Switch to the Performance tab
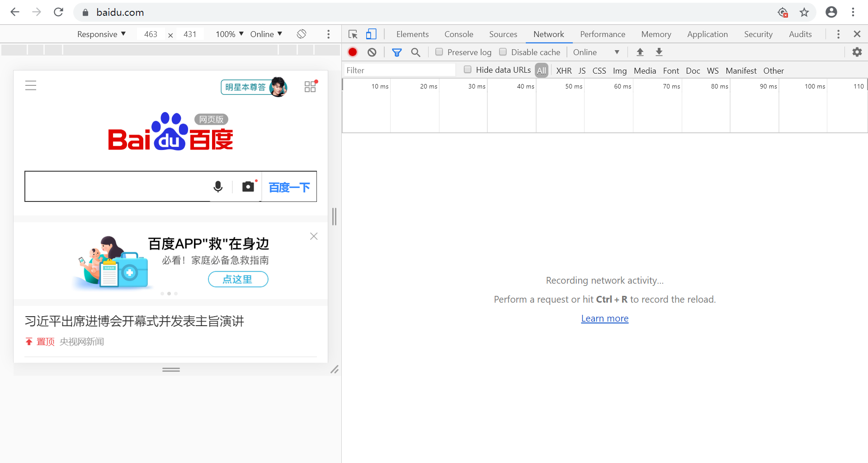The width and height of the screenshot is (868, 463). tap(602, 34)
